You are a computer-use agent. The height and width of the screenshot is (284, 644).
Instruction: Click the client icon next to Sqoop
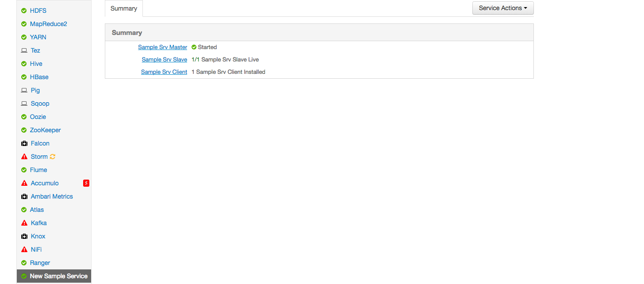coord(24,104)
